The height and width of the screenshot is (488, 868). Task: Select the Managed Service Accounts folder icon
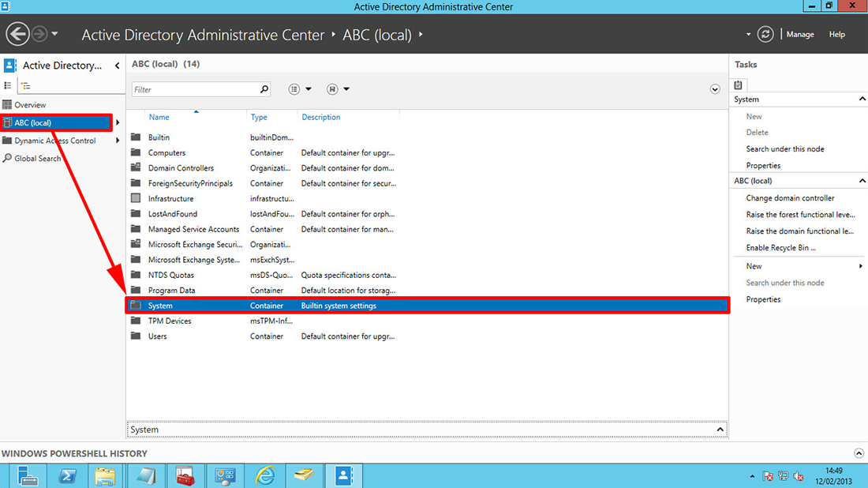coord(136,229)
